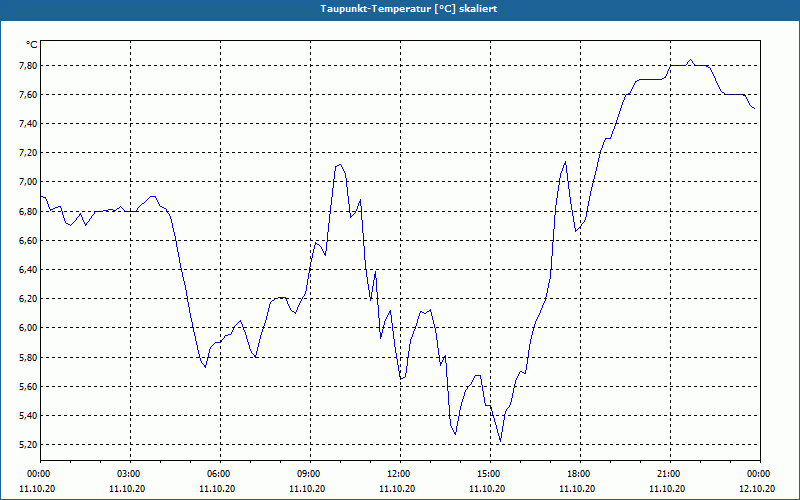Screen dimensions: 800x500
Task: Click the 7,00 y-axis value
Action: point(29,182)
